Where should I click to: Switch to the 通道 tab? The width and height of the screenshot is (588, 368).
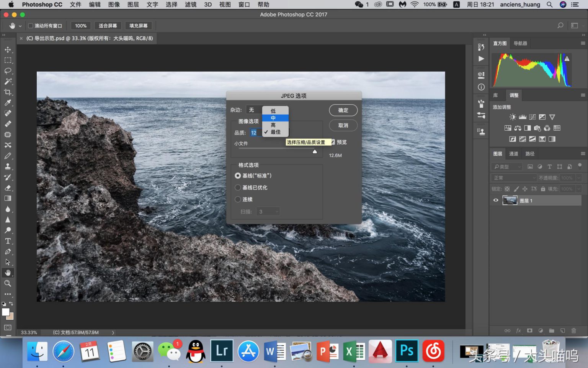pyautogui.click(x=514, y=154)
